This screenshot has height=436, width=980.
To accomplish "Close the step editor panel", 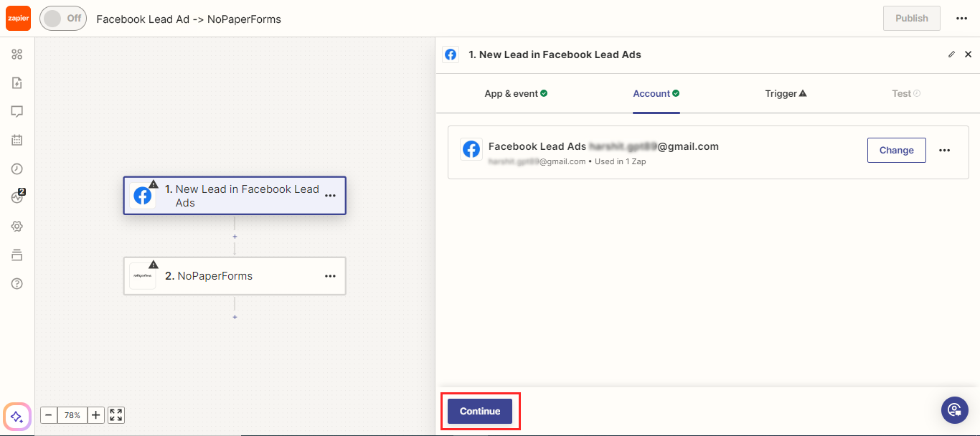I will [x=968, y=54].
